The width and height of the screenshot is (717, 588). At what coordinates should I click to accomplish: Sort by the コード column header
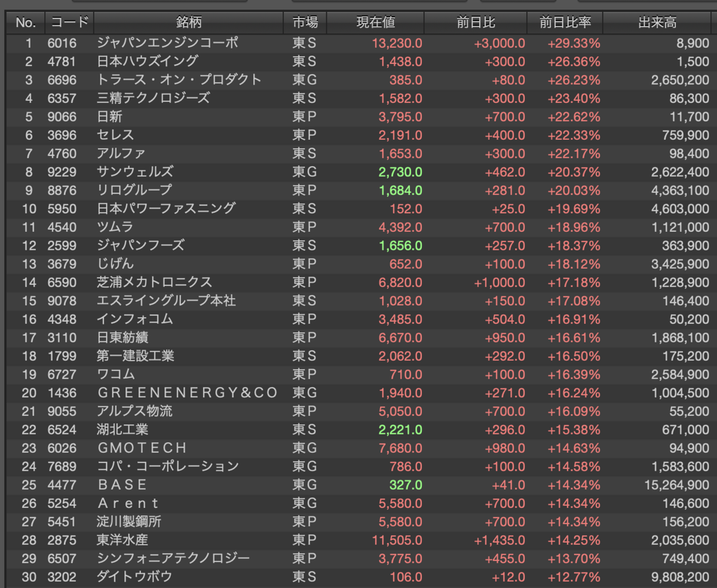tap(69, 23)
